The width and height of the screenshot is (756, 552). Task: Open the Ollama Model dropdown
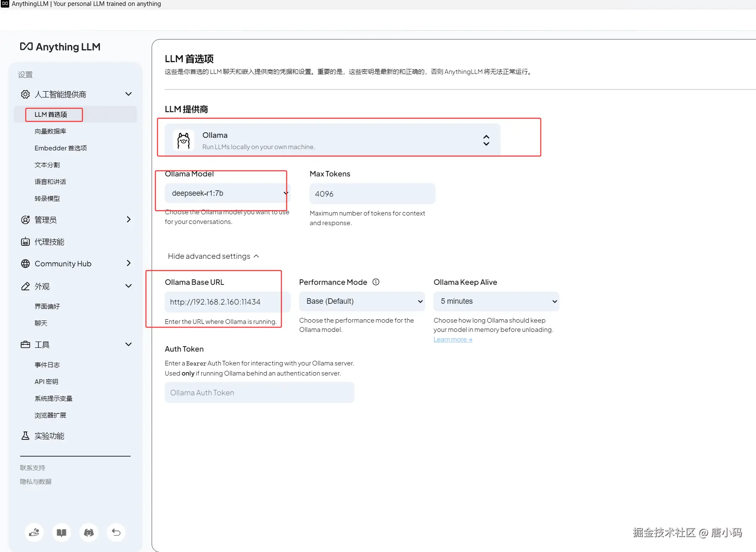tap(227, 193)
